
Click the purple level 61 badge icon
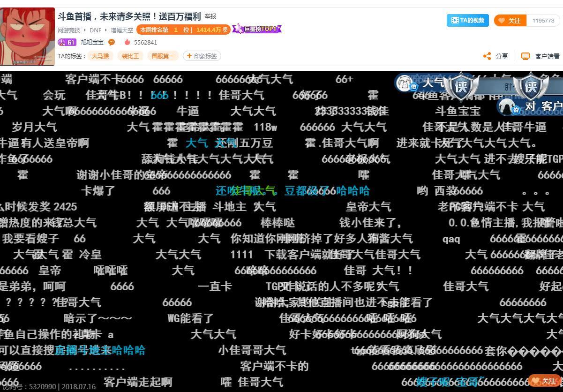click(x=67, y=42)
